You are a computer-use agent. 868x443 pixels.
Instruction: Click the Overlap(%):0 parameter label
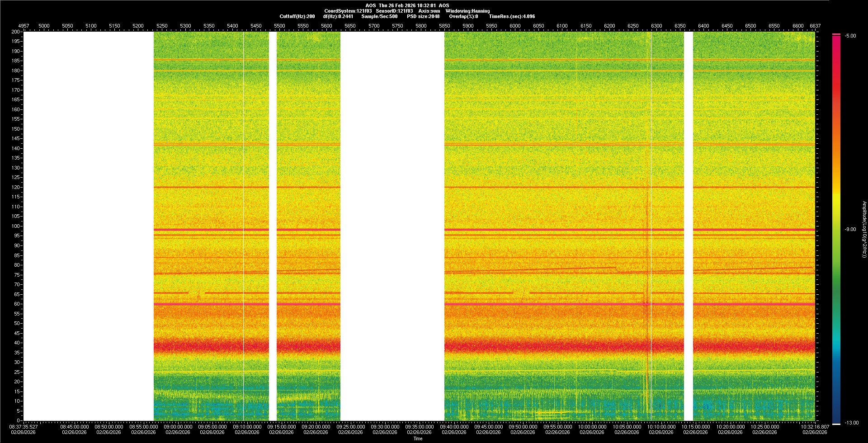tap(463, 16)
